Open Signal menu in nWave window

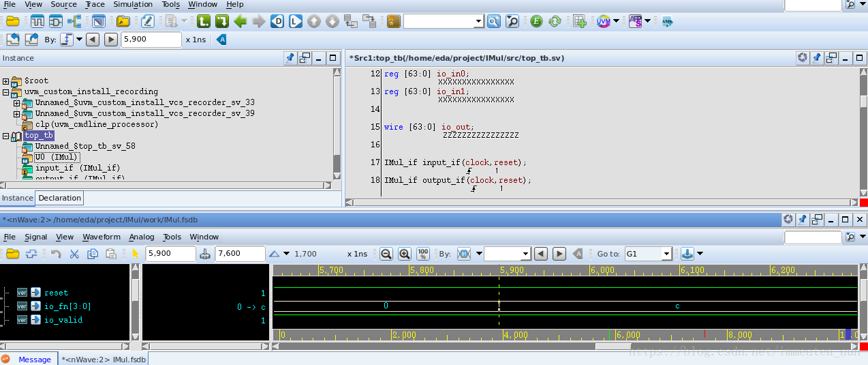tap(35, 237)
